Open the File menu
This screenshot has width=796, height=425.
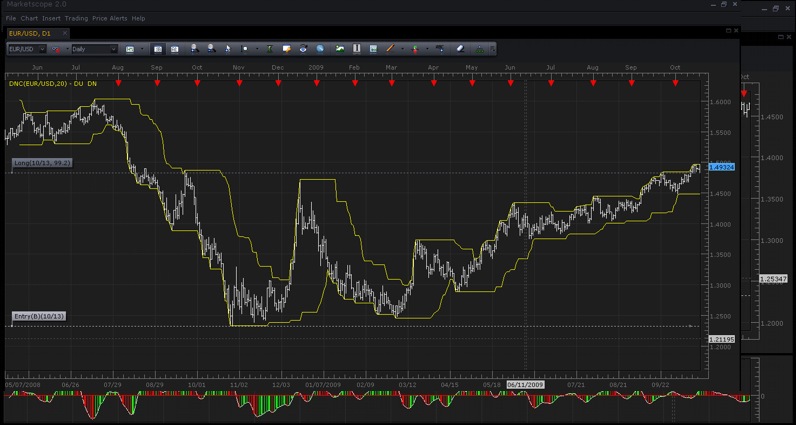point(11,18)
